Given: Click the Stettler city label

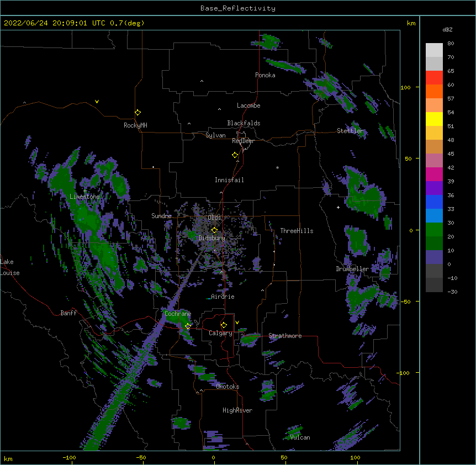Looking at the screenshot, I should click(x=350, y=131).
